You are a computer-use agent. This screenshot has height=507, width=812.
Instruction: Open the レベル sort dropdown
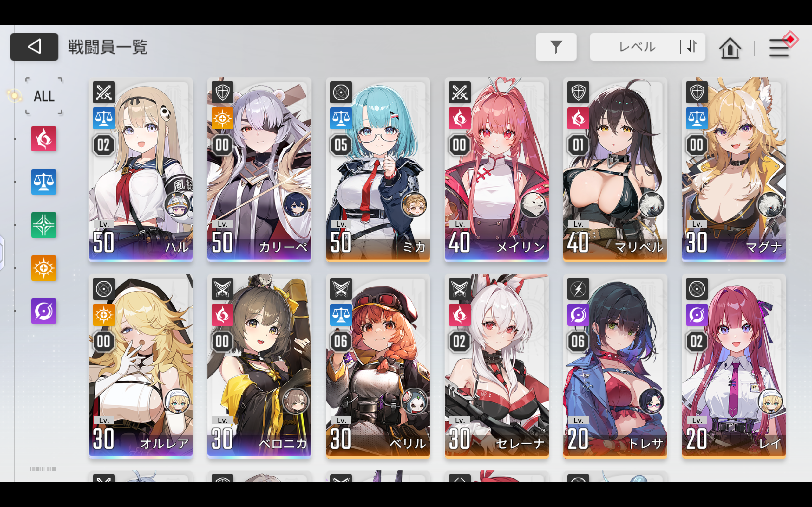[x=637, y=47]
